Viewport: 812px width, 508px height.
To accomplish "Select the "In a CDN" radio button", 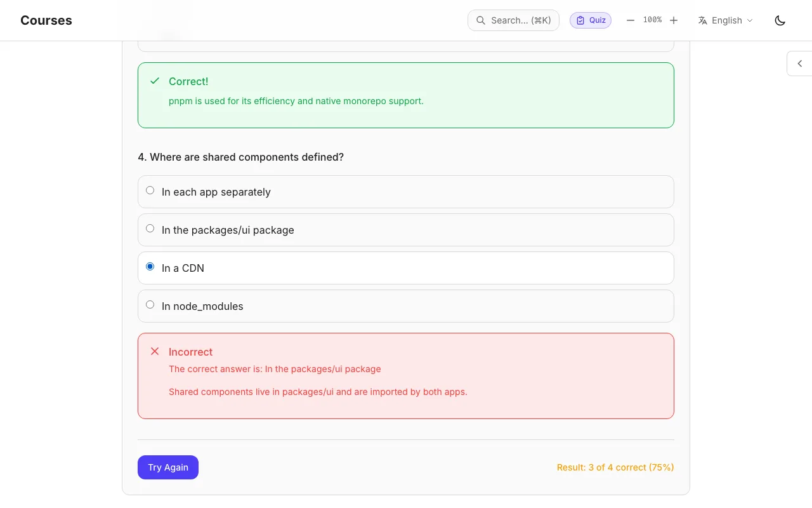I will 150,267.
